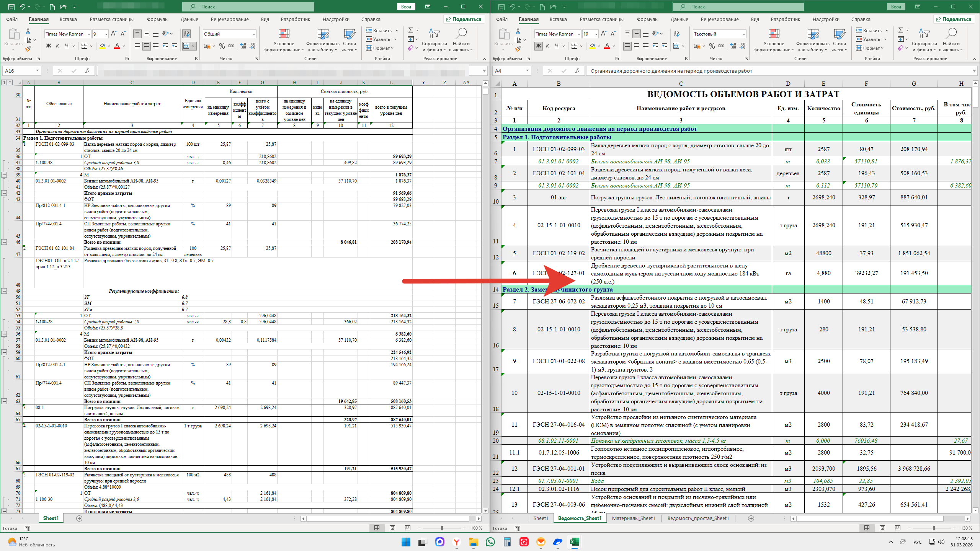Click percent style button in right window
This screenshot has width=980, height=551.
[x=712, y=46]
